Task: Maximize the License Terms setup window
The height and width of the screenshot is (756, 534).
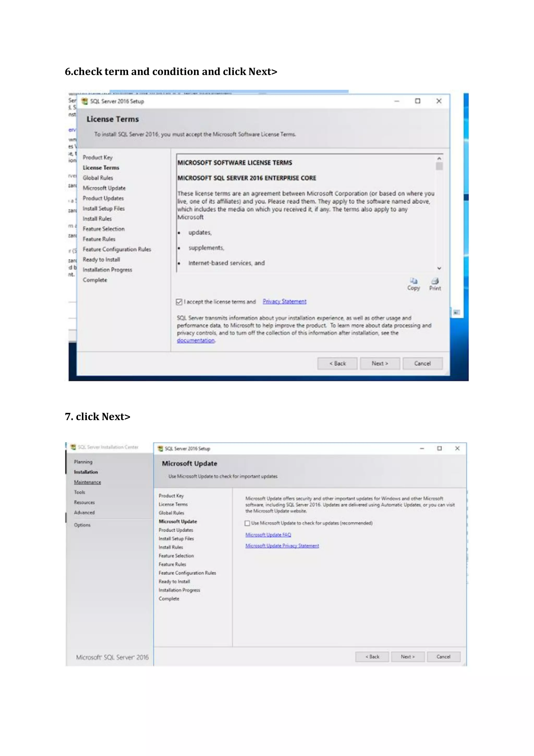Action: pyautogui.click(x=417, y=101)
